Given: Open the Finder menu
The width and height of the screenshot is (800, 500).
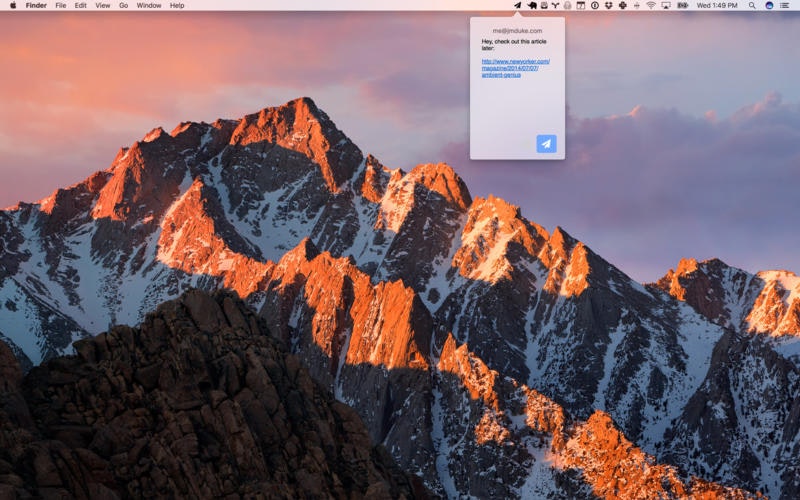Looking at the screenshot, I should point(36,5).
